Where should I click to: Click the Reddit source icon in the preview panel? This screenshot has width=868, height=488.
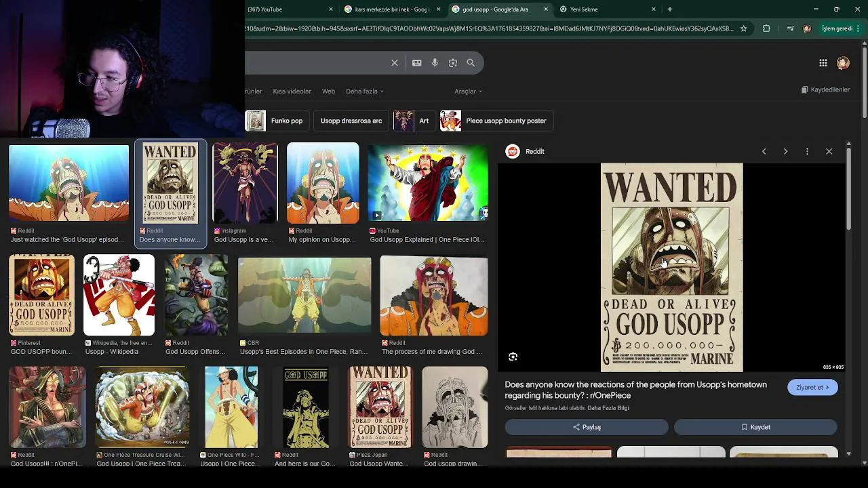512,151
